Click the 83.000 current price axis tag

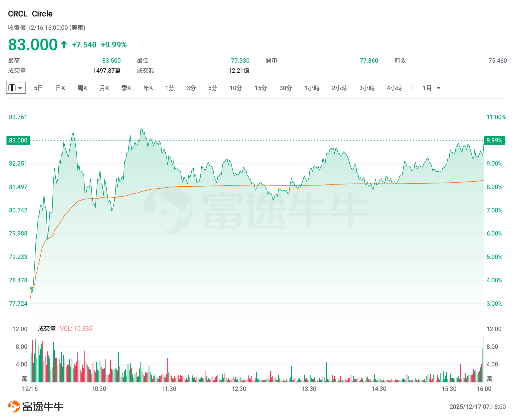click(x=18, y=140)
